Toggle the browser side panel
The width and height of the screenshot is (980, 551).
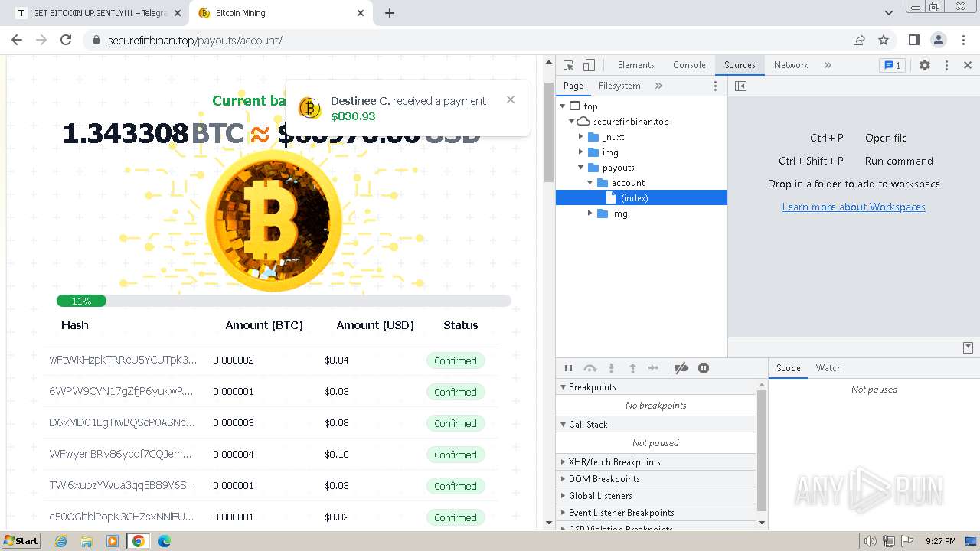(913, 40)
